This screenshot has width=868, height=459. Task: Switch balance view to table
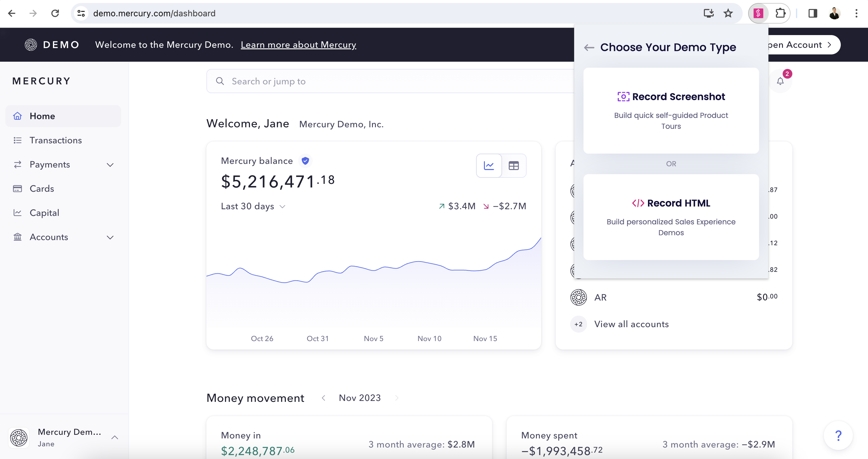[x=514, y=166]
